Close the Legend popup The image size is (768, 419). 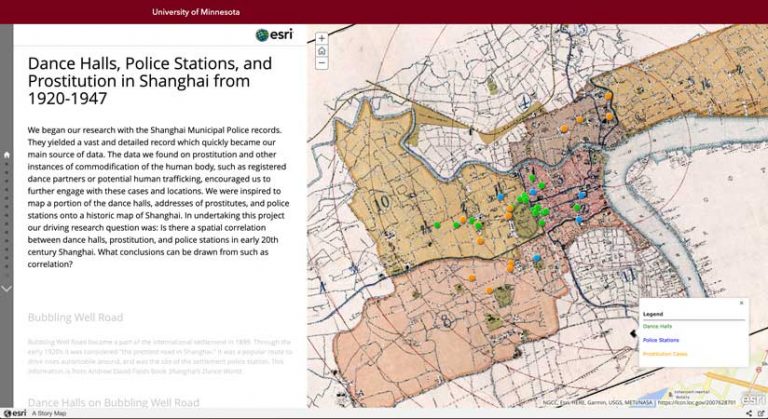(741, 303)
